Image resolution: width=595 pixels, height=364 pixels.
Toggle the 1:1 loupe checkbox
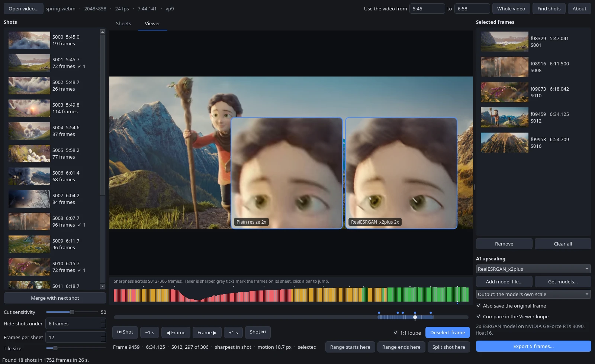point(396,333)
